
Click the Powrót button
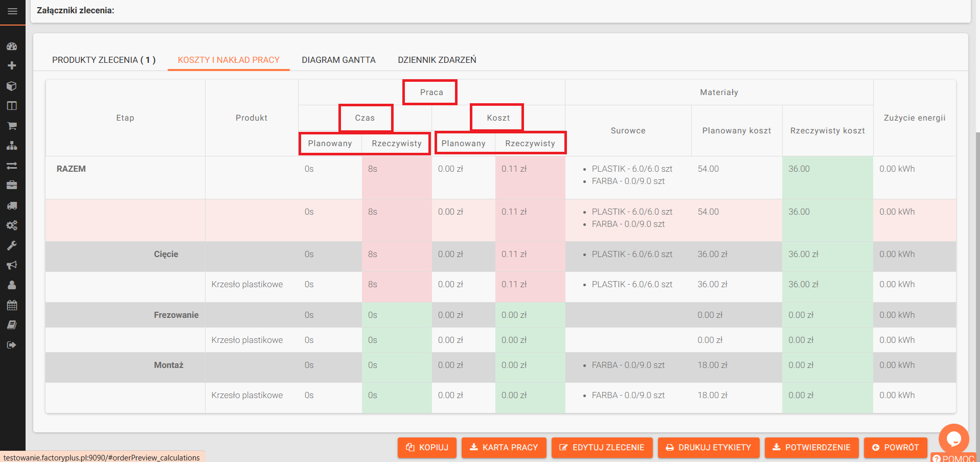click(x=895, y=447)
